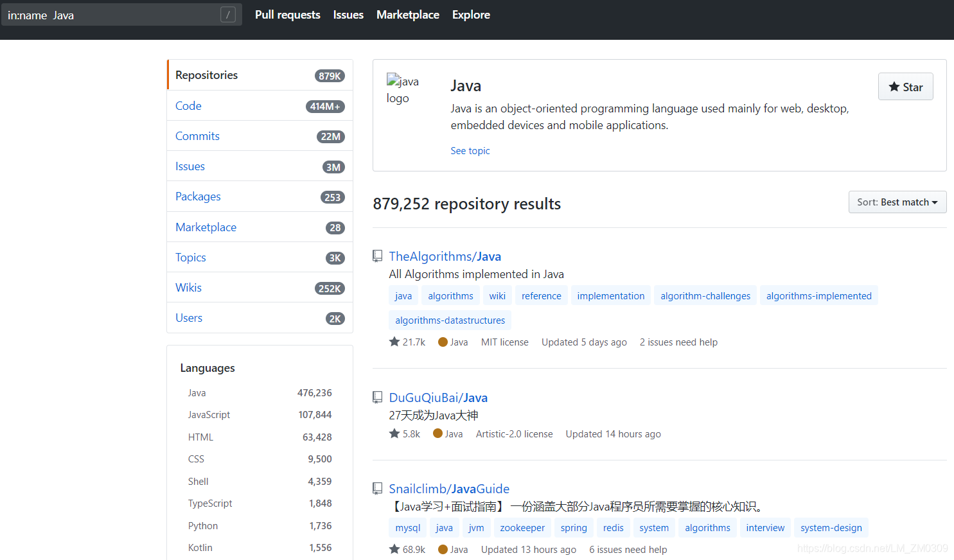This screenshot has height=560, width=954.
Task: Open '6 issues need help' link
Action: (x=628, y=550)
